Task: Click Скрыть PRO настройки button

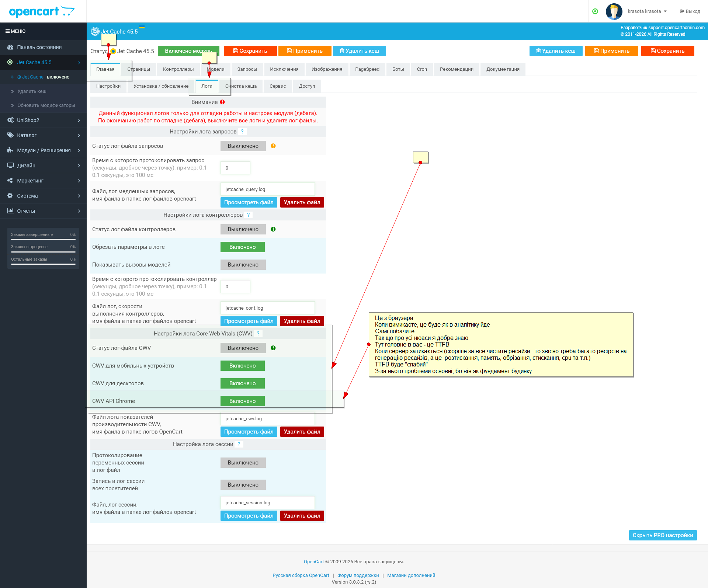Action: [x=663, y=535]
